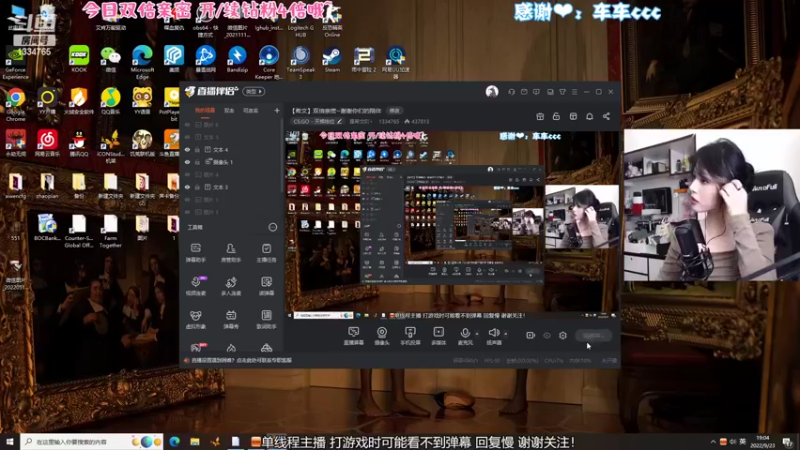Open the notification bell in stream header
Screen dimensions: 800x450
tap(589, 116)
